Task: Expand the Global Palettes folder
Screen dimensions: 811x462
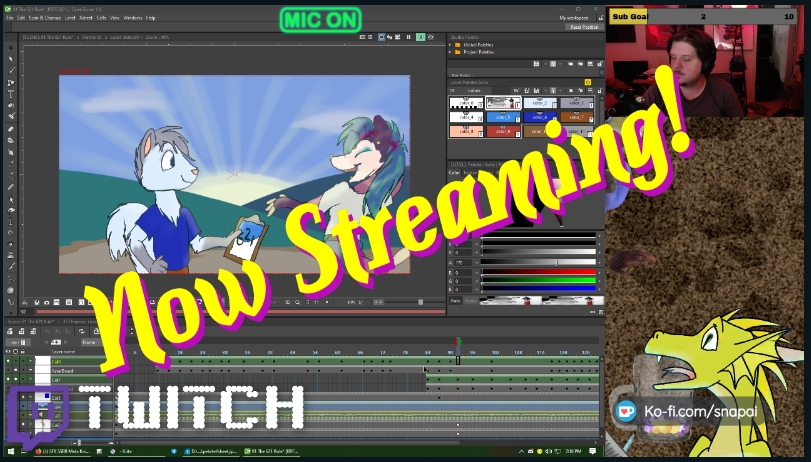Action: (450, 45)
